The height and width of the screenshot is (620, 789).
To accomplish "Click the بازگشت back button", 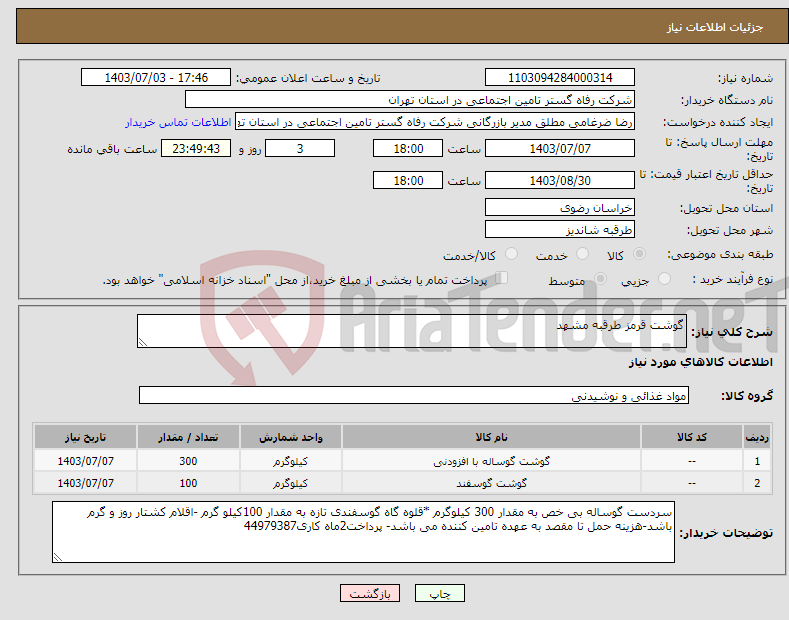I will [x=370, y=593].
